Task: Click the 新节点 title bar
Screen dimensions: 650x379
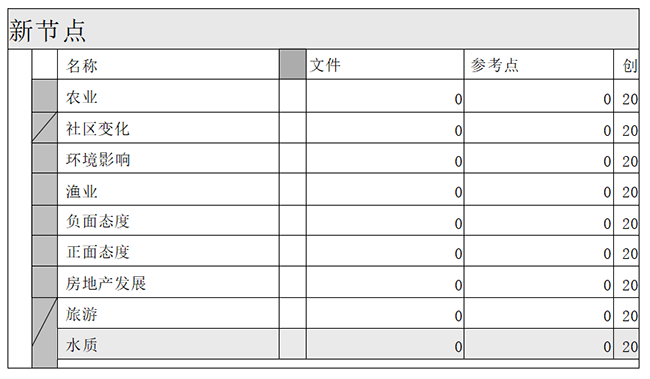Action: click(x=323, y=29)
